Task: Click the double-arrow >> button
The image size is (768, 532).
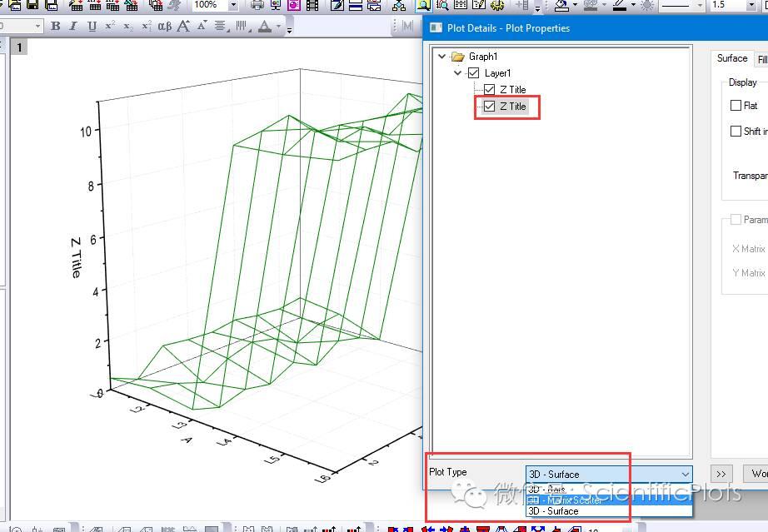Action: coord(721,473)
